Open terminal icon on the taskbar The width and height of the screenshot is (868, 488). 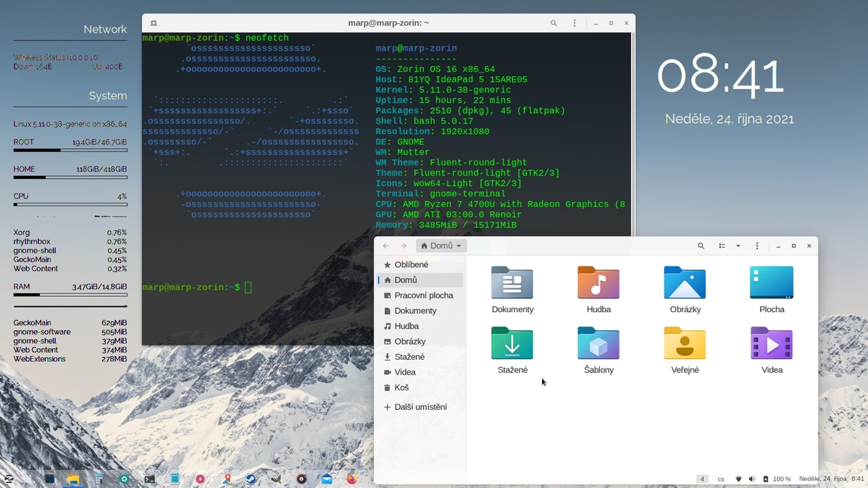pos(149,479)
